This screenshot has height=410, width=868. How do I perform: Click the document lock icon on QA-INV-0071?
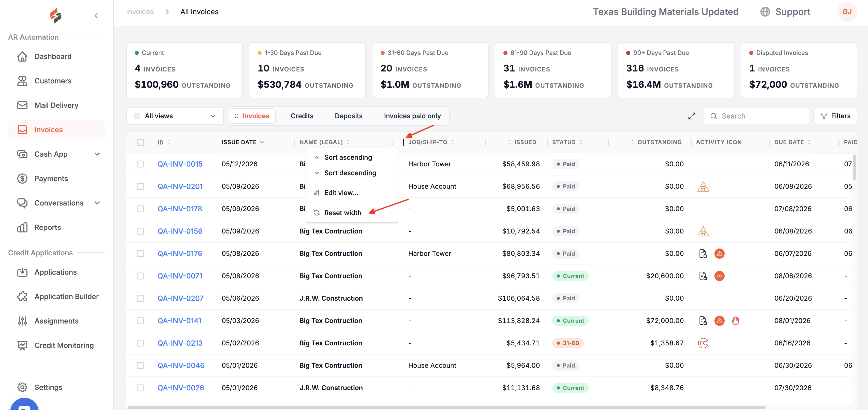tap(703, 276)
